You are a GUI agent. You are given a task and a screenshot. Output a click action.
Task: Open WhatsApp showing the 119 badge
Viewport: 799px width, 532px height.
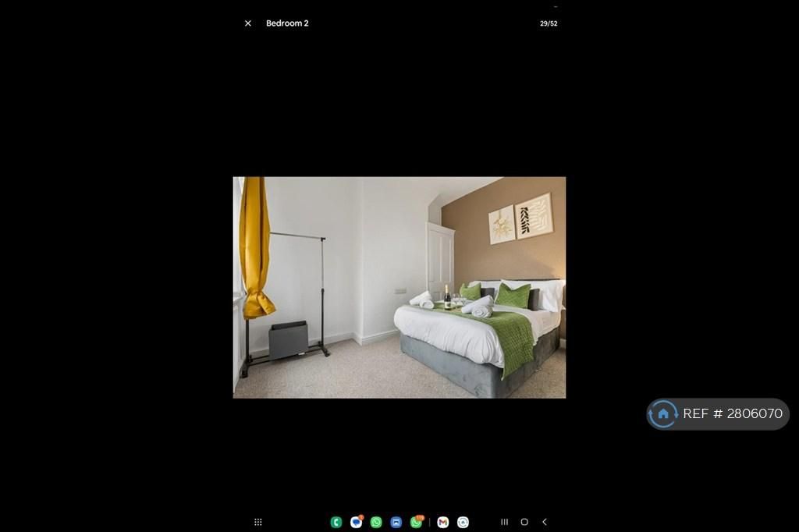click(x=417, y=522)
